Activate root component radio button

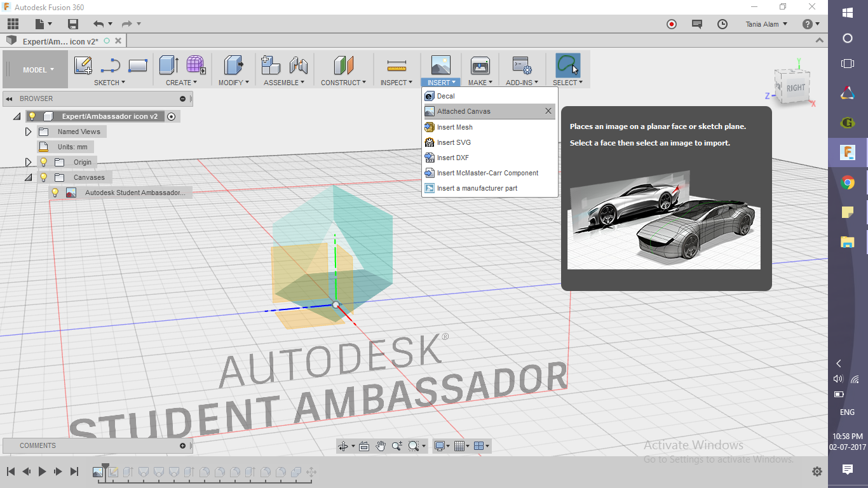[171, 116]
